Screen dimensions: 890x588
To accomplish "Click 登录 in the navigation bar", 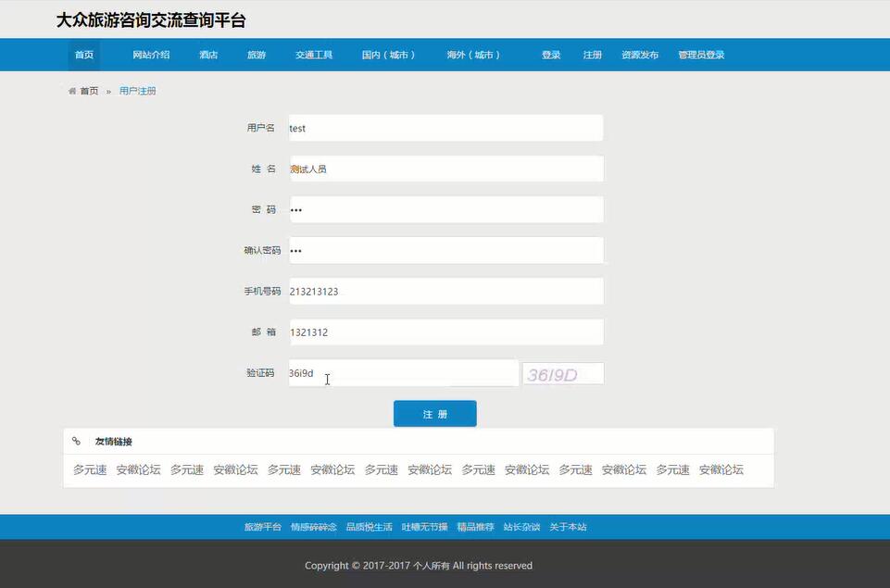I will [x=551, y=55].
